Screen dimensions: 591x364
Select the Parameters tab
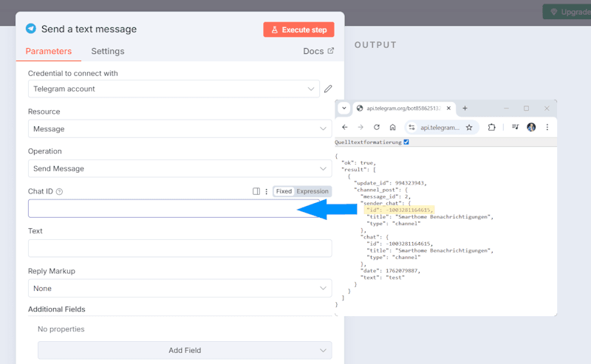pyautogui.click(x=49, y=52)
